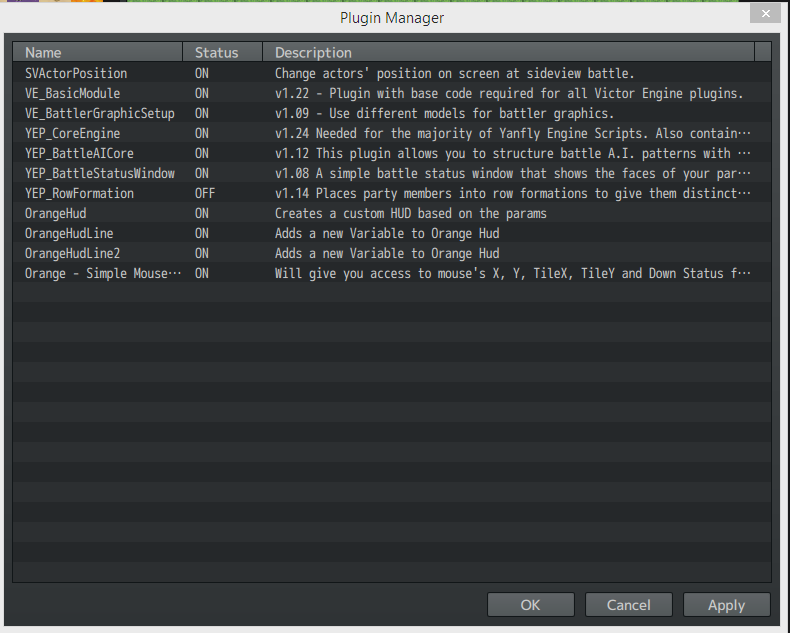790x633 pixels.
Task: Select the OrangeHud plugin name
Action: 55,214
